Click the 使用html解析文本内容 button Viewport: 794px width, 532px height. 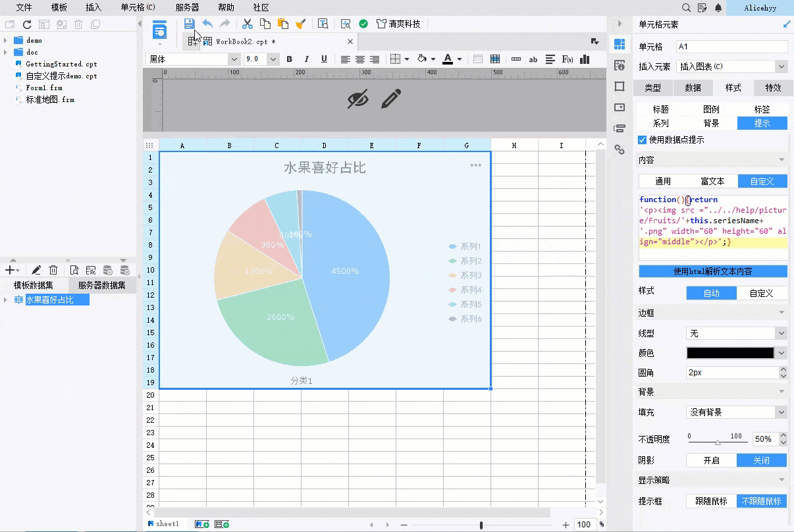pos(713,271)
